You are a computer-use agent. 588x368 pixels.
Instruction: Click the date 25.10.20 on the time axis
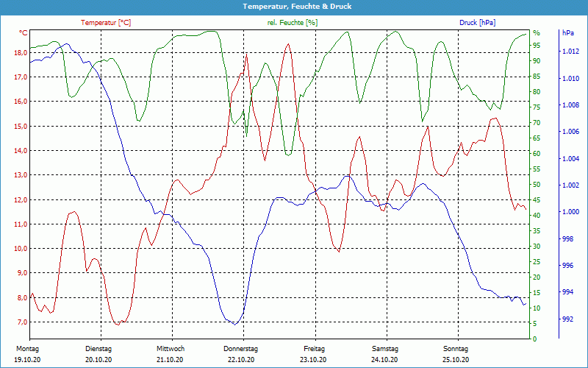pos(456,360)
